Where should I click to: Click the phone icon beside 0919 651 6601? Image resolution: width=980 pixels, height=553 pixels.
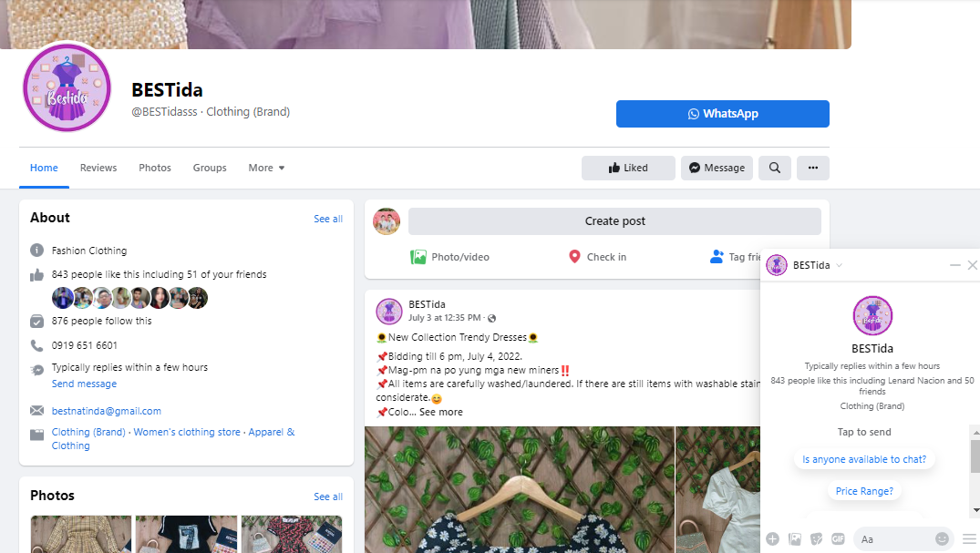[36, 345]
